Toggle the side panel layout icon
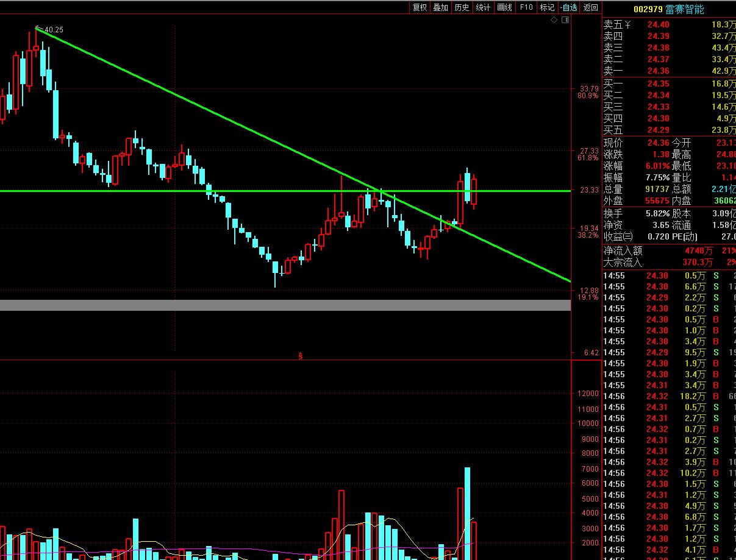Image resolution: width=736 pixels, height=560 pixels. [565, 20]
